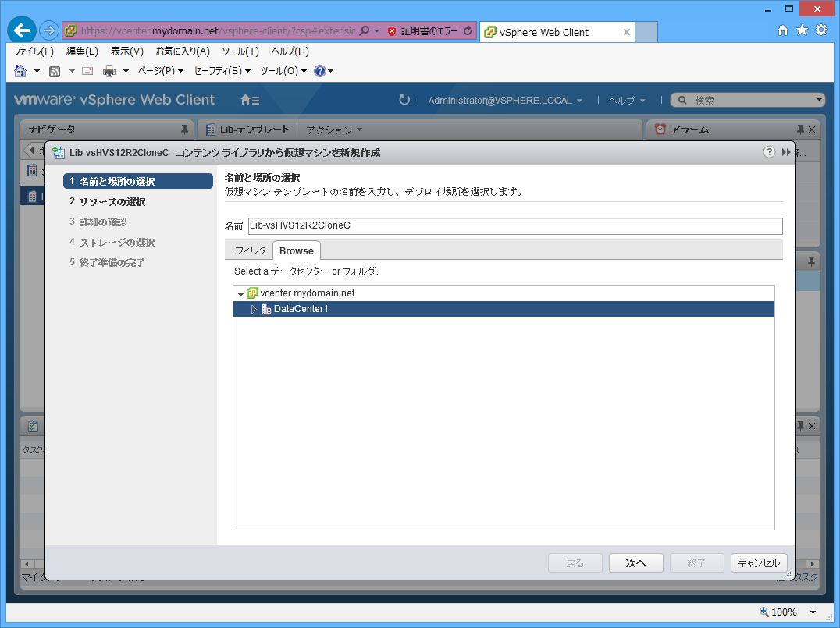
Task: Open the vSphere home menu icon
Action: coord(250,100)
